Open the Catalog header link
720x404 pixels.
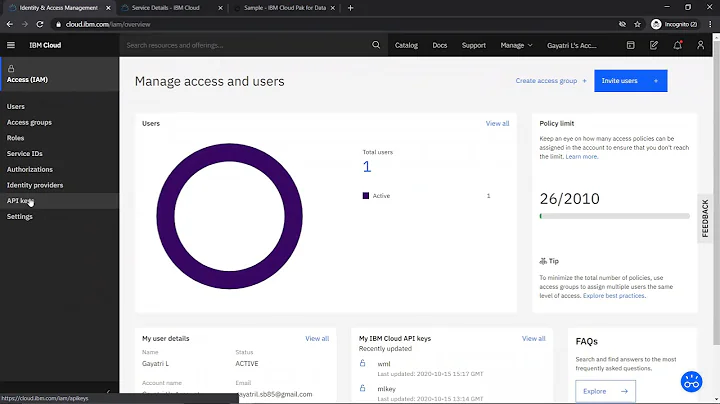406,45
